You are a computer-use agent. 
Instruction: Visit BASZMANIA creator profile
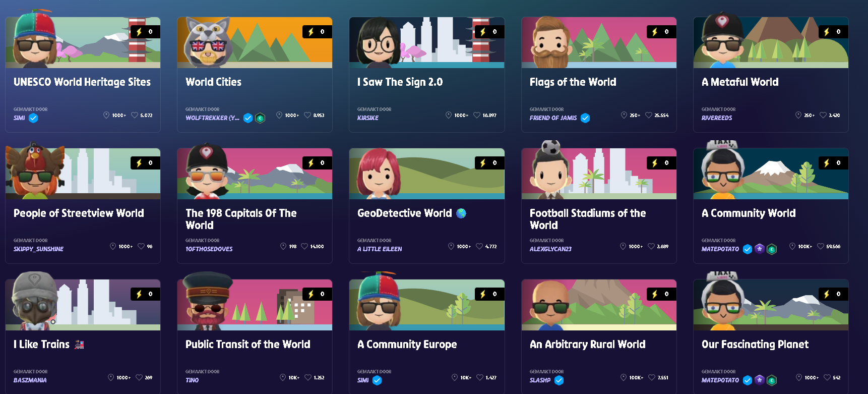(x=30, y=380)
